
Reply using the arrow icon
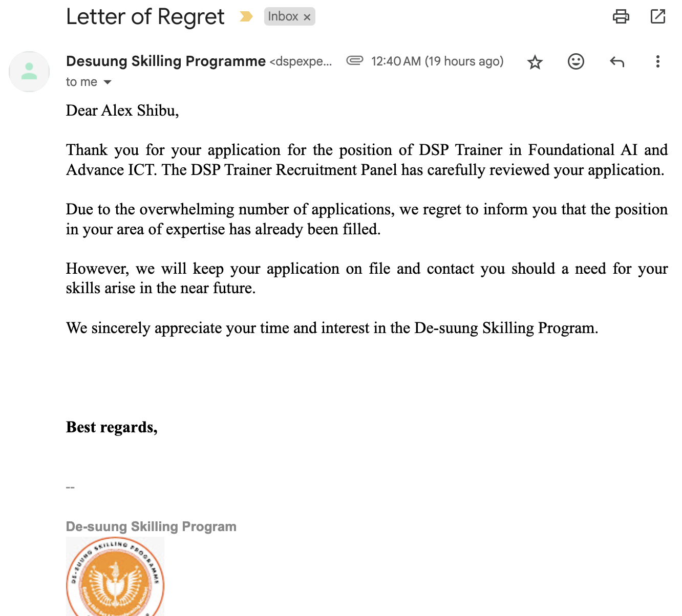point(616,62)
